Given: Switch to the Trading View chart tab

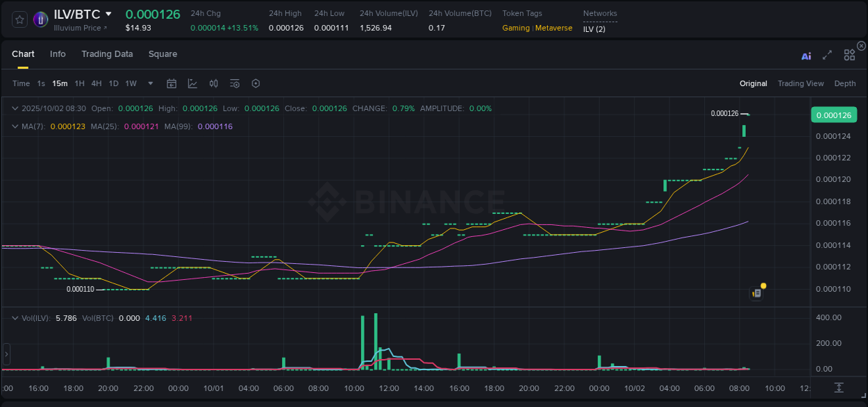Looking at the screenshot, I should click(x=801, y=83).
